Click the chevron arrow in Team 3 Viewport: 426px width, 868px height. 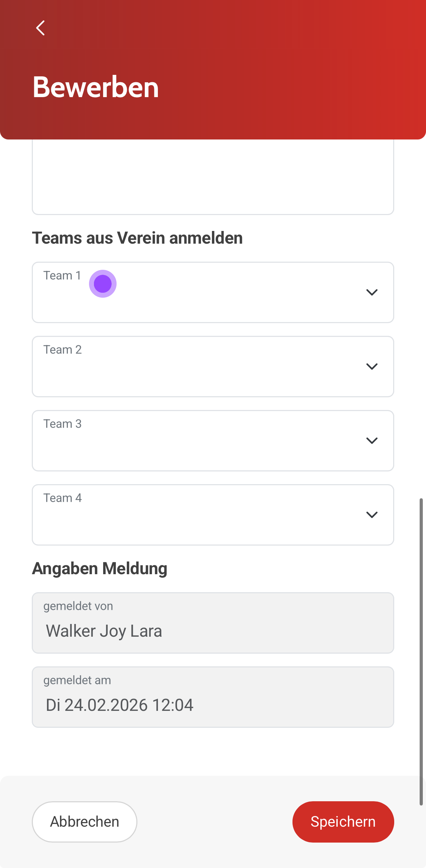pos(372,441)
